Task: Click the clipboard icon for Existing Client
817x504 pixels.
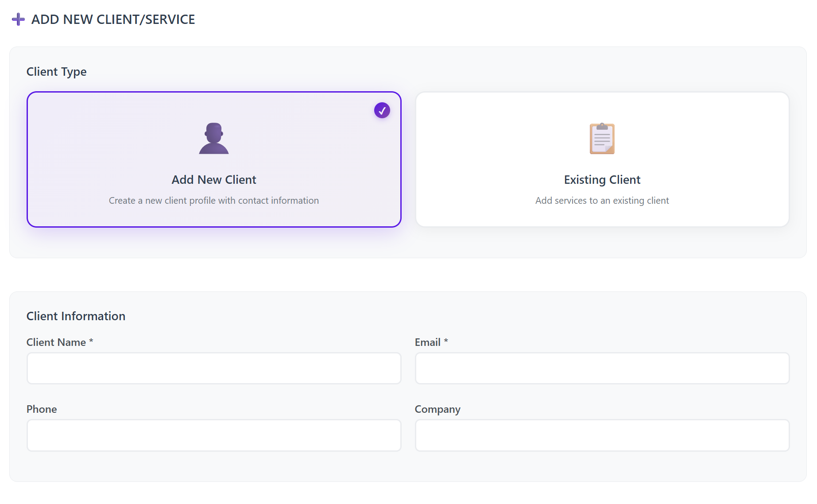Action: (x=602, y=139)
